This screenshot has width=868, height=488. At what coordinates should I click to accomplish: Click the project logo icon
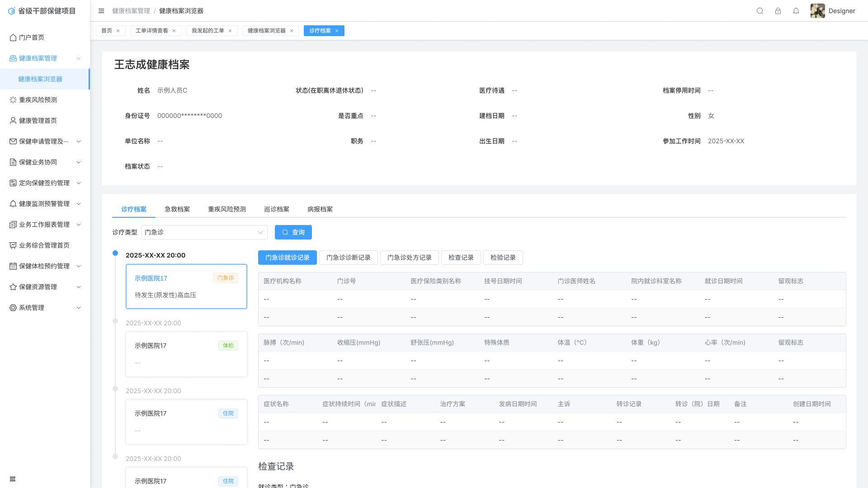[x=12, y=11]
